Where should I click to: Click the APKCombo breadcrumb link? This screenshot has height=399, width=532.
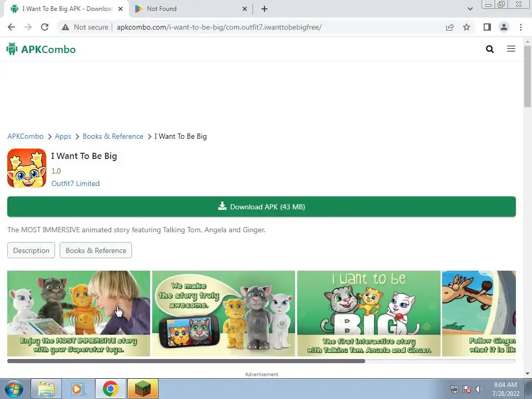[25, 137]
